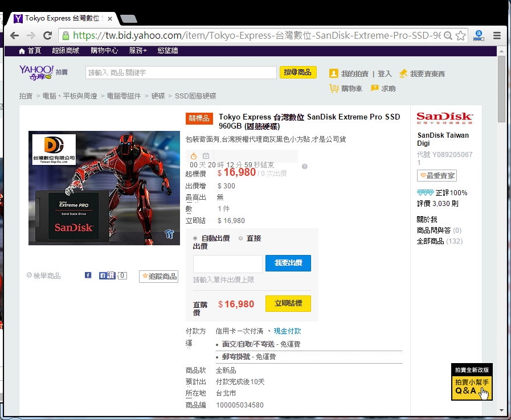Open the 評價 3,030 則 reviews link

[438, 204]
